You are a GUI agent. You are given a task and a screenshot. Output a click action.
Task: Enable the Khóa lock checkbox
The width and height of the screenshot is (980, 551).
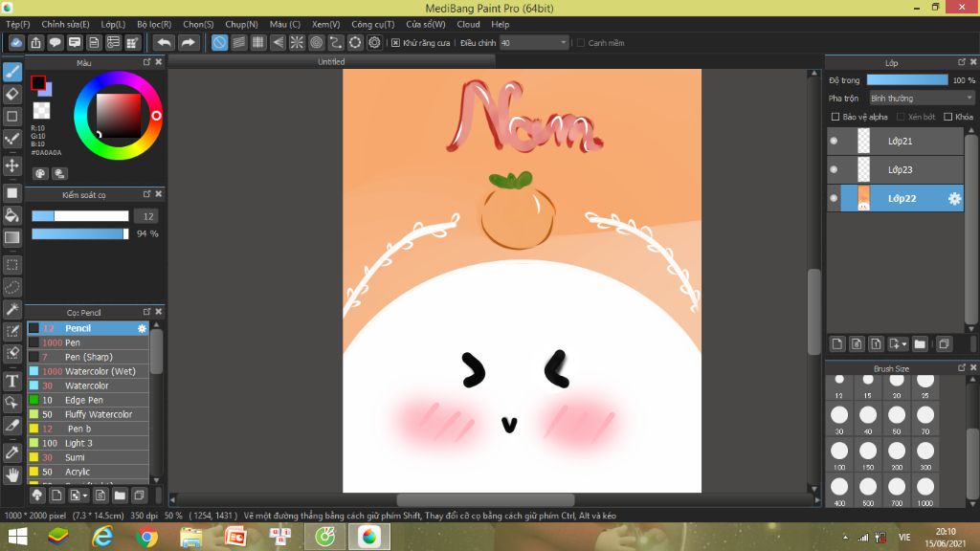[948, 117]
